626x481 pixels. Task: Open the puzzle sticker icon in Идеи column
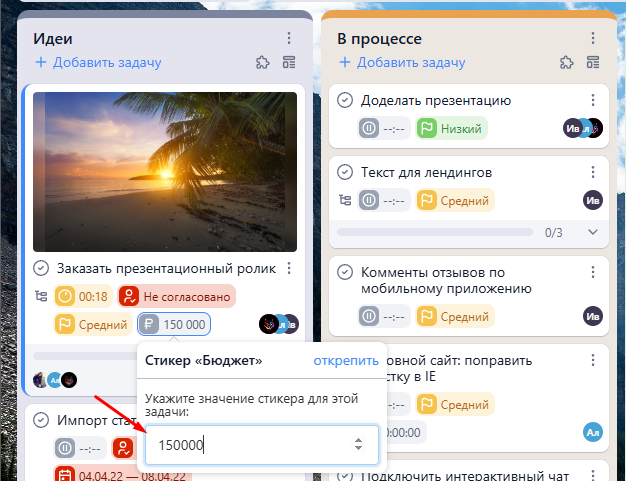click(x=263, y=62)
